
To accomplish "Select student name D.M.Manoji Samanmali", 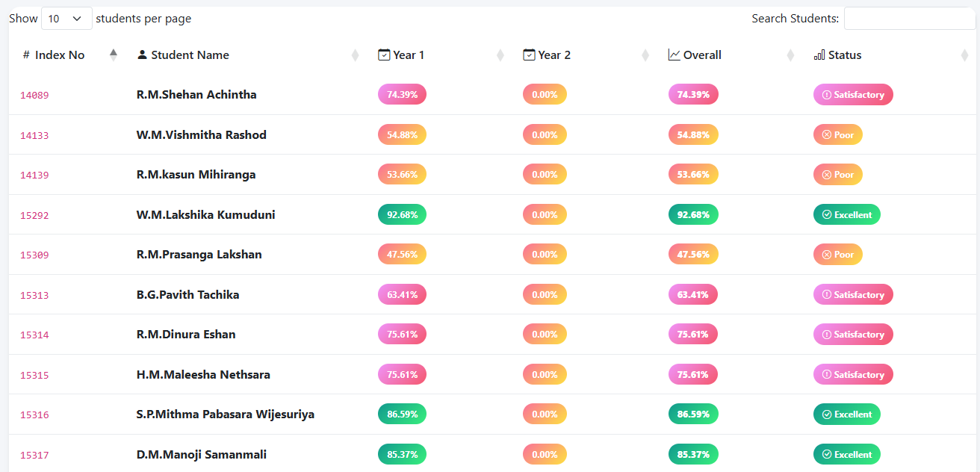I will pos(202,454).
